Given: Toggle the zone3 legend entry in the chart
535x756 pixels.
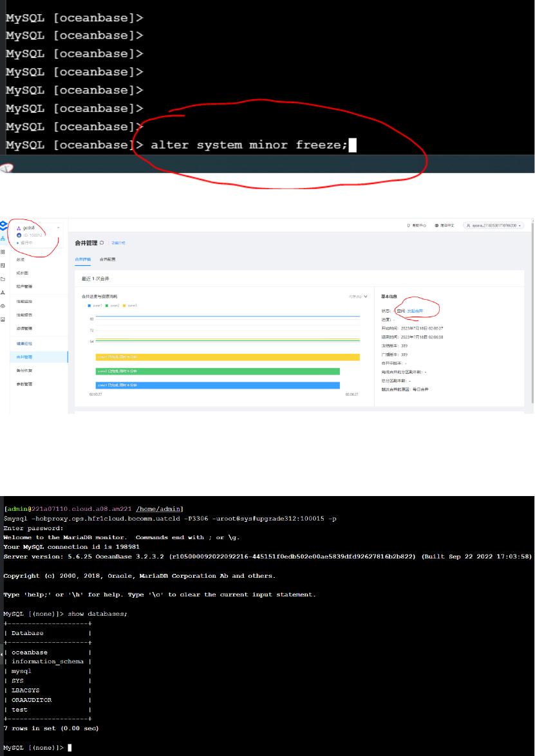Looking at the screenshot, I should click(x=130, y=305).
